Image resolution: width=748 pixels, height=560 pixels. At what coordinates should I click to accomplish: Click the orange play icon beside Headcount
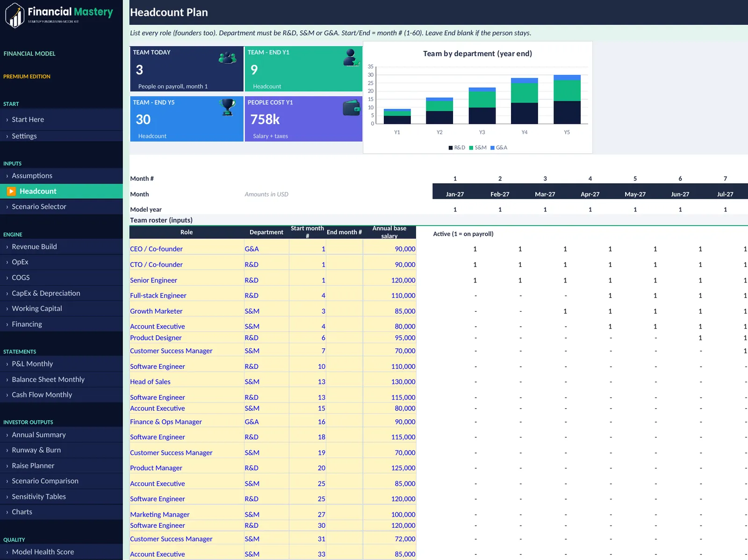(x=11, y=191)
